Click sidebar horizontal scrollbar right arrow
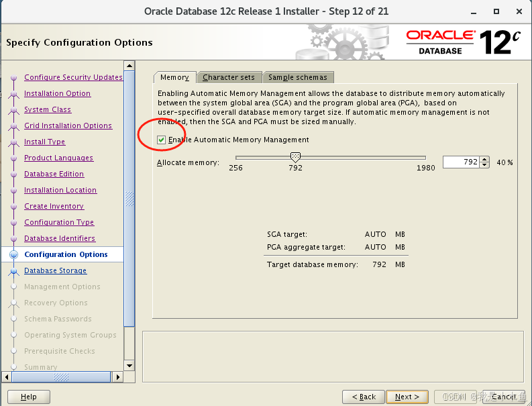Viewport: 532px width, 406px height. 117,376
